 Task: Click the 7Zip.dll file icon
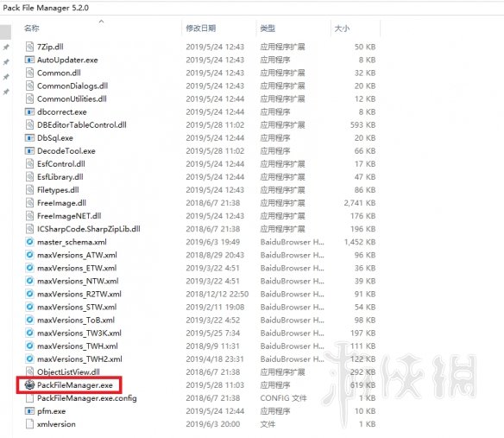pos(29,47)
